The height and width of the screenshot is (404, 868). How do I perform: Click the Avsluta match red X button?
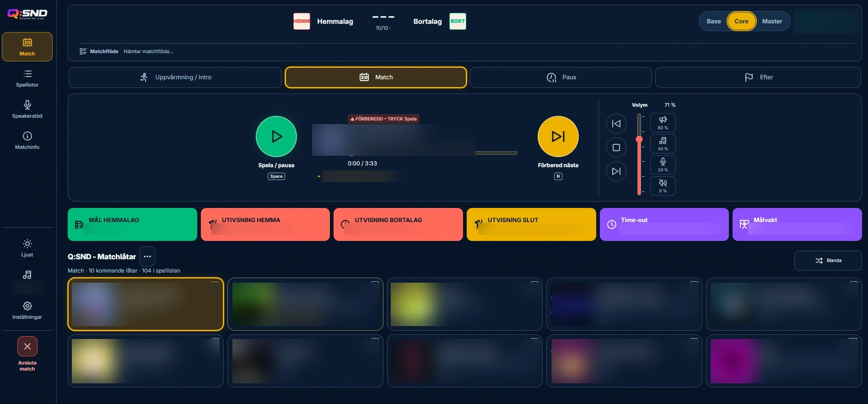pos(27,346)
